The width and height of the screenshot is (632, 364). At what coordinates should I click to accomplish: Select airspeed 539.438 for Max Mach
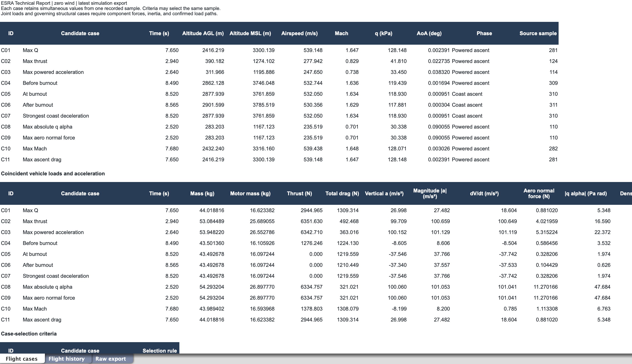tap(313, 148)
